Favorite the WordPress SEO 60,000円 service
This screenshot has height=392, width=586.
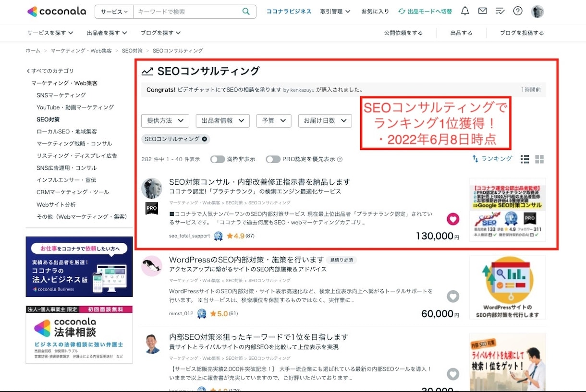[x=453, y=297]
